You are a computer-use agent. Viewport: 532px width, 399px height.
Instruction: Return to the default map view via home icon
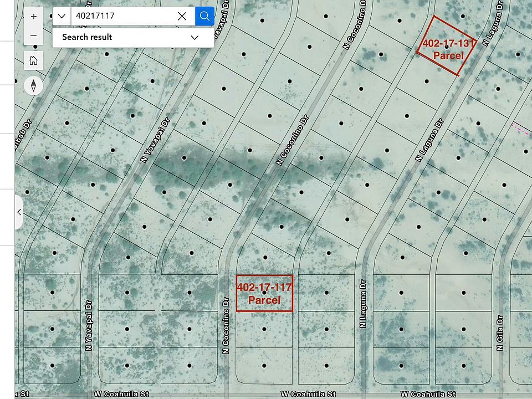[x=34, y=60]
